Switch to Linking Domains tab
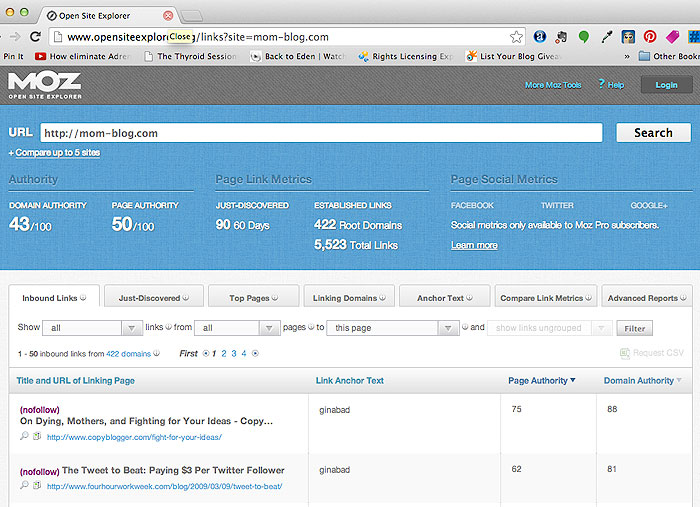This screenshot has width=700, height=507. coord(349,298)
